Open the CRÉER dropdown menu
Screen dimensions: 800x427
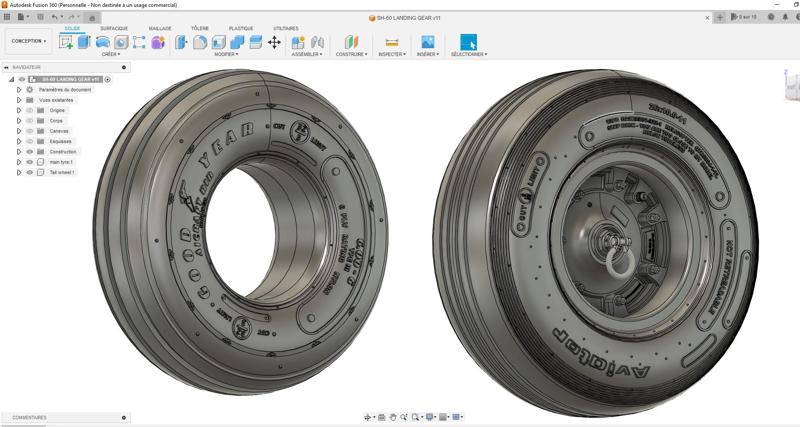coord(111,54)
